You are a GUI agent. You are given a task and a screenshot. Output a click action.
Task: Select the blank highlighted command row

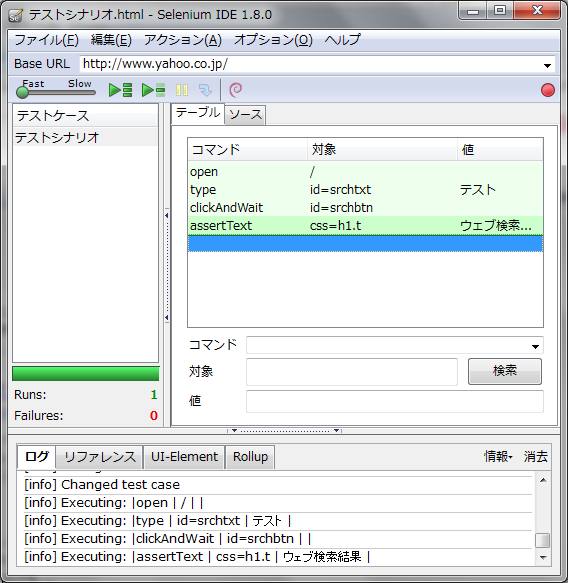pyautogui.click(x=365, y=244)
